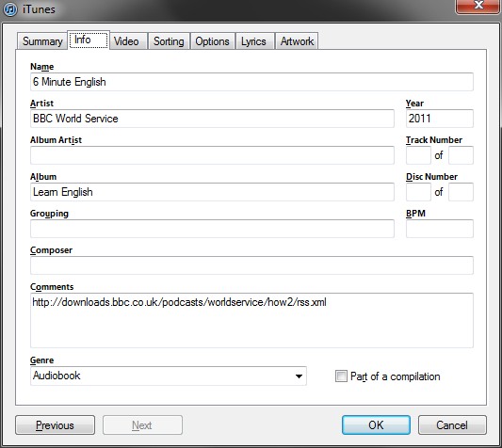Click the Artist field with BBC World Service
Viewport: 502px width, 448px height.
coord(212,119)
